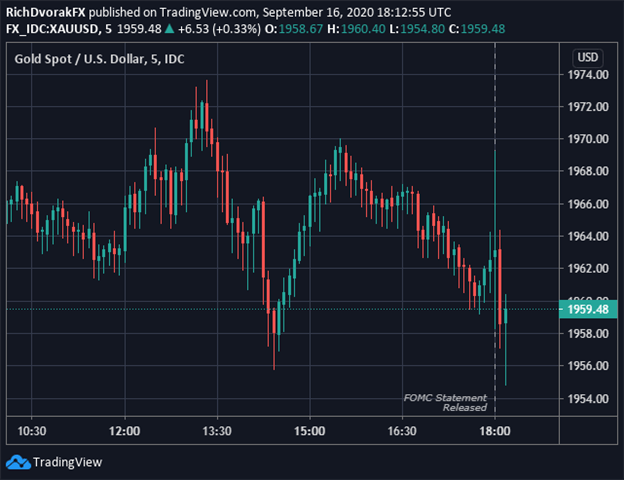The height and width of the screenshot is (480, 624).
Task: Click the green up-arrow change indicator
Action: point(170,28)
